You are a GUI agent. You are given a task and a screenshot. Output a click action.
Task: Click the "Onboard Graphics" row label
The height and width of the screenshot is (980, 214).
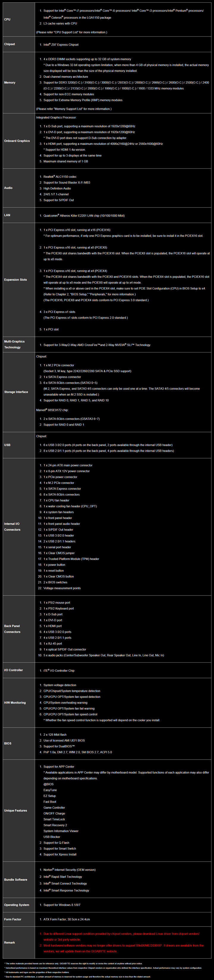(17, 141)
